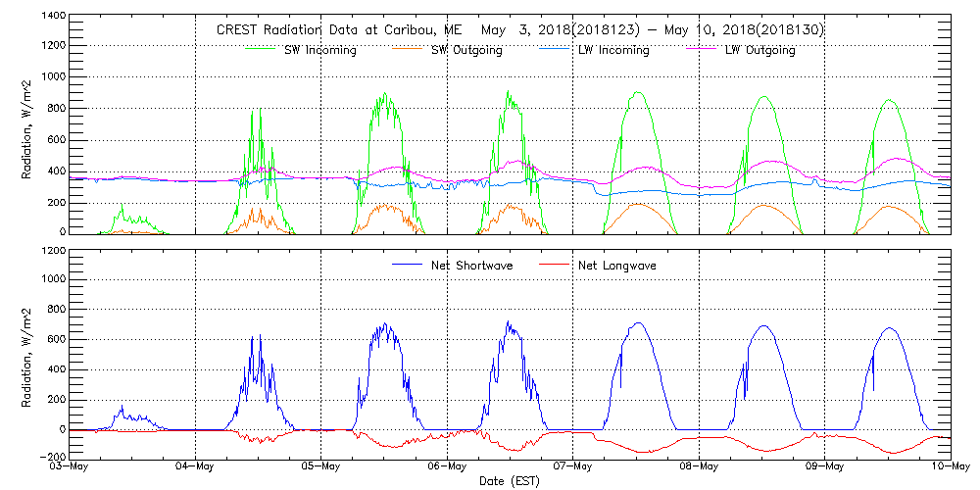Click the 'Date (EST)' x-axis title
This screenshot has width=980, height=490.
pyautogui.click(x=511, y=481)
